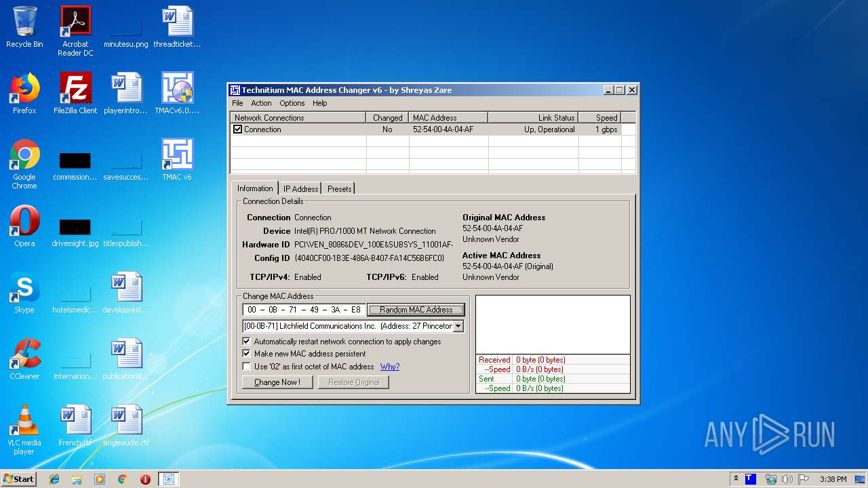Expand the vendor list dropdown arrow
Image resolution: width=868 pixels, height=488 pixels.
pyautogui.click(x=458, y=326)
